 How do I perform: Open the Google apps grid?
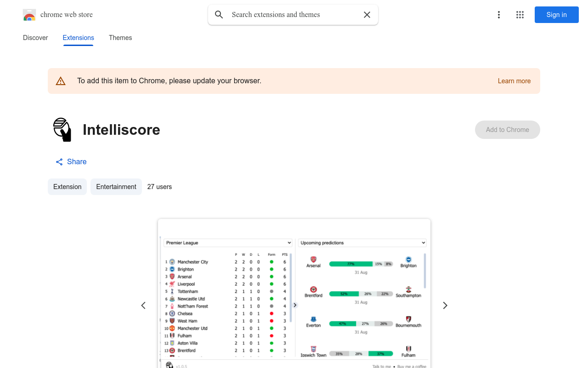point(520,15)
